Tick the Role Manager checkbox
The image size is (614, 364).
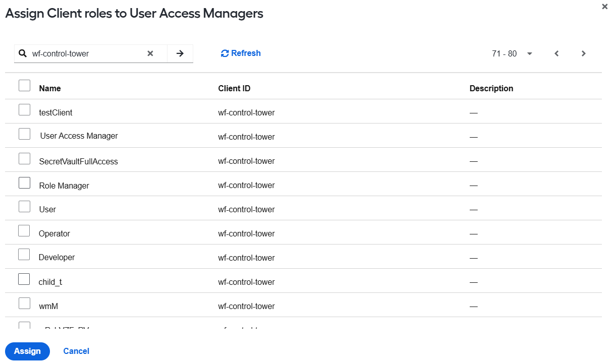[x=24, y=183]
